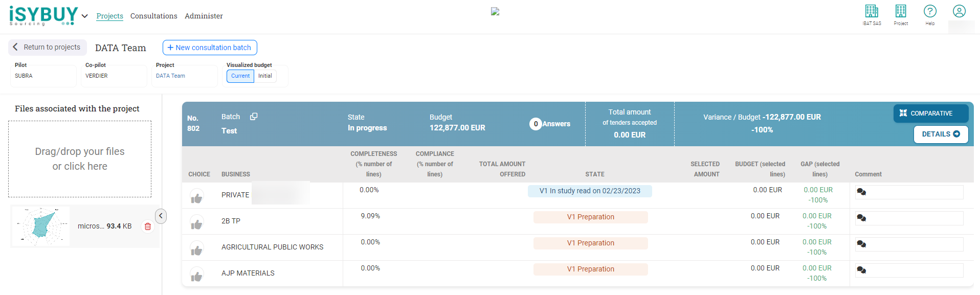
Task: Select thumbs-up choice for AGRICULTURAL PUBLIC WORKS
Action: (x=196, y=250)
